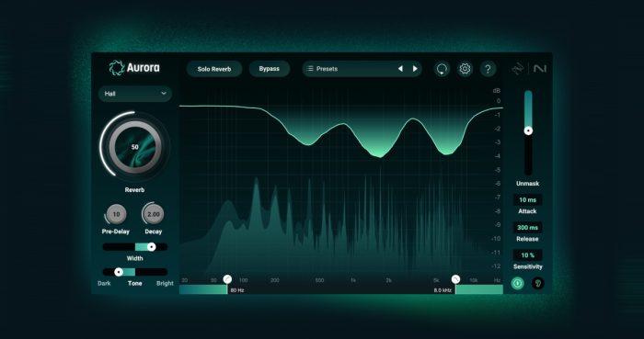Open the help question mark icon
Image resolution: width=644 pixels, height=339 pixels.
coord(488,69)
